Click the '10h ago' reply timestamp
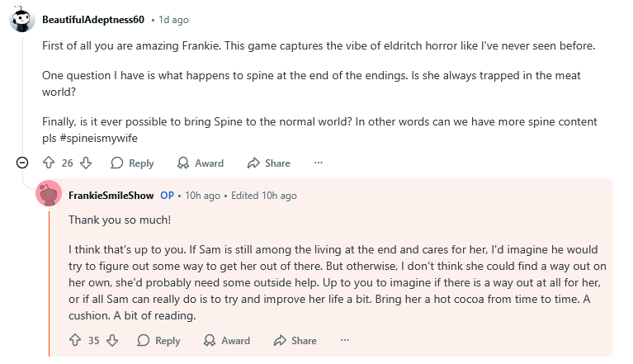 tap(201, 196)
